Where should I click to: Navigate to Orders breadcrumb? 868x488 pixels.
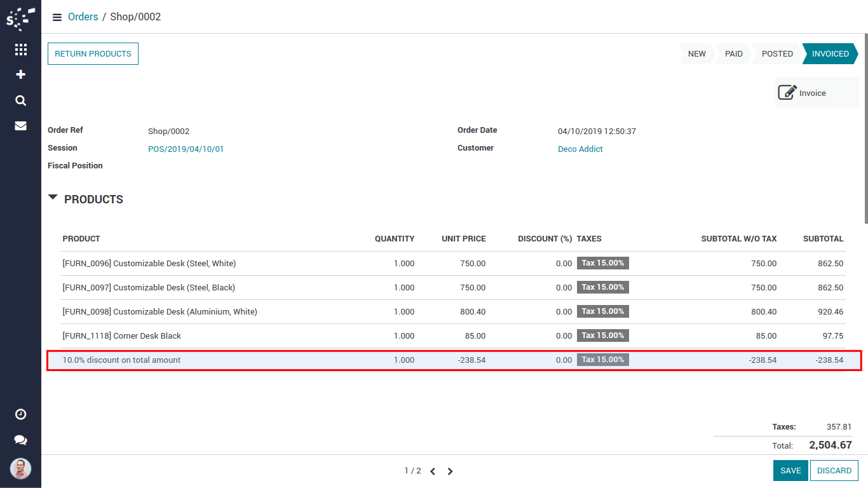click(x=83, y=17)
